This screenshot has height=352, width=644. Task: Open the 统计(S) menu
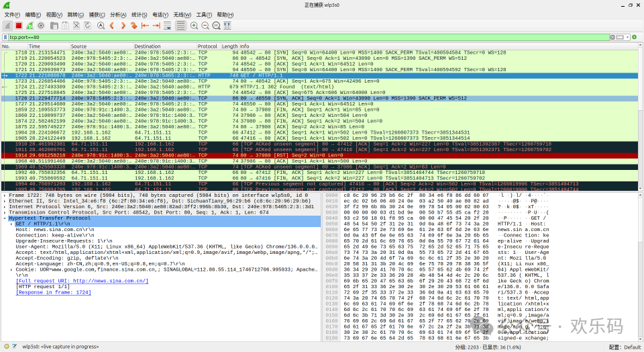point(139,14)
